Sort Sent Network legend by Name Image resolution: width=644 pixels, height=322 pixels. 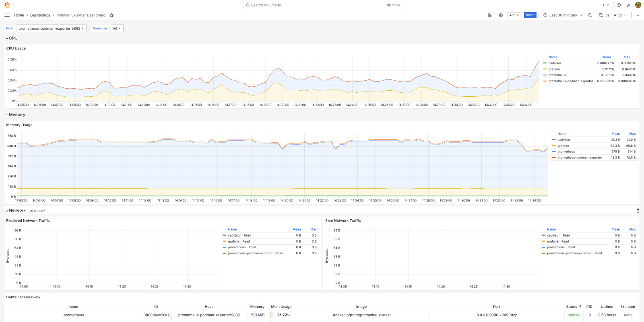click(551, 229)
